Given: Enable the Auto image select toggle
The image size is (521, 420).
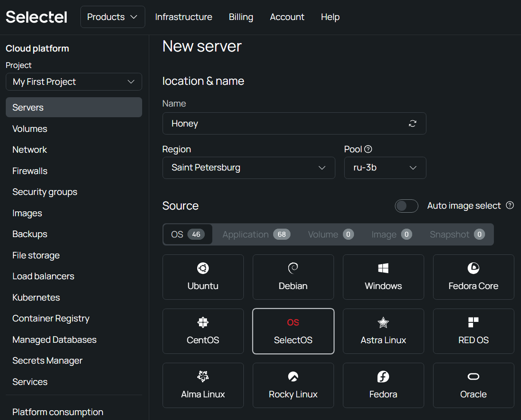Looking at the screenshot, I should tap(406, 206).
